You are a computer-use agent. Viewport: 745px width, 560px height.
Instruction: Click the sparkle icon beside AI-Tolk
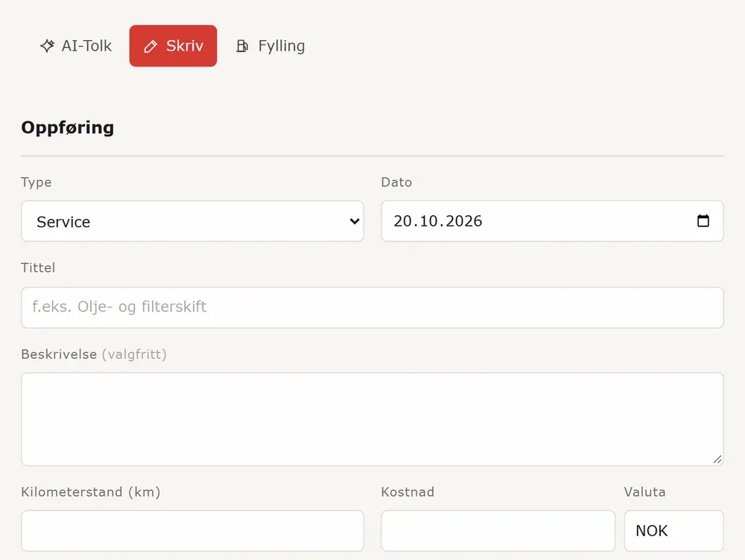coord(47,45)
